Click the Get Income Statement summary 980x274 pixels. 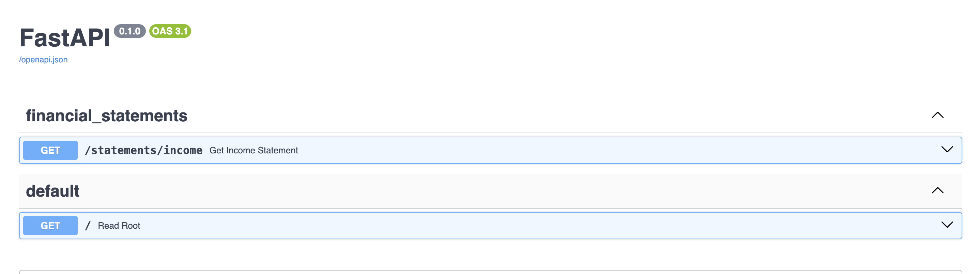[x=254, y=150]
